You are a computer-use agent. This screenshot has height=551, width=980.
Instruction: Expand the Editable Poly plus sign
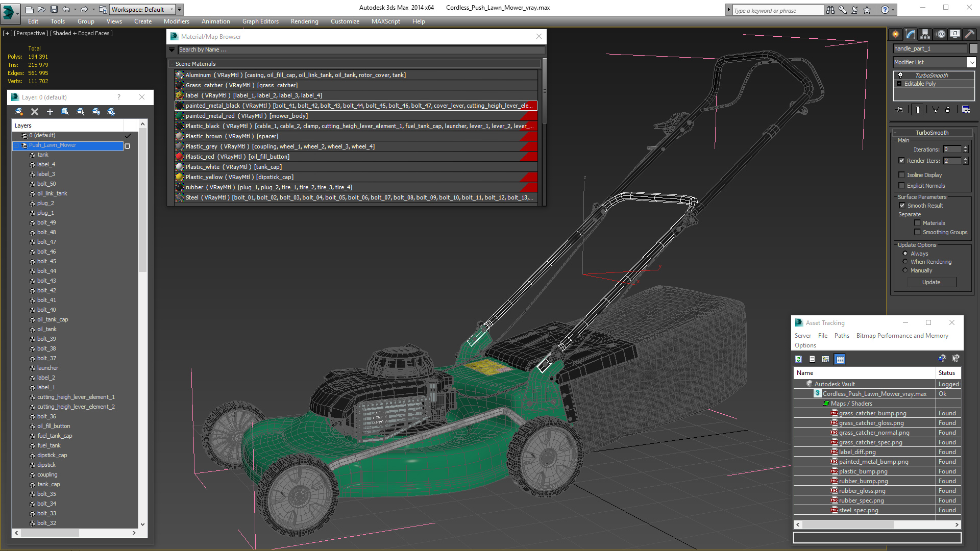point(899,84)
